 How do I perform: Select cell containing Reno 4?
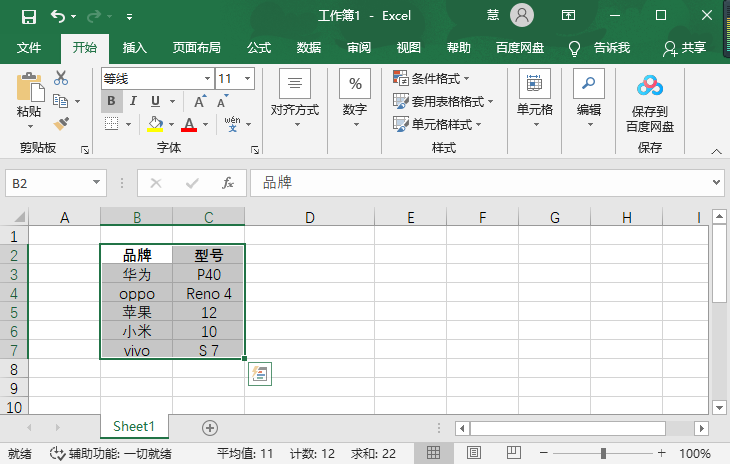[209, 294]
